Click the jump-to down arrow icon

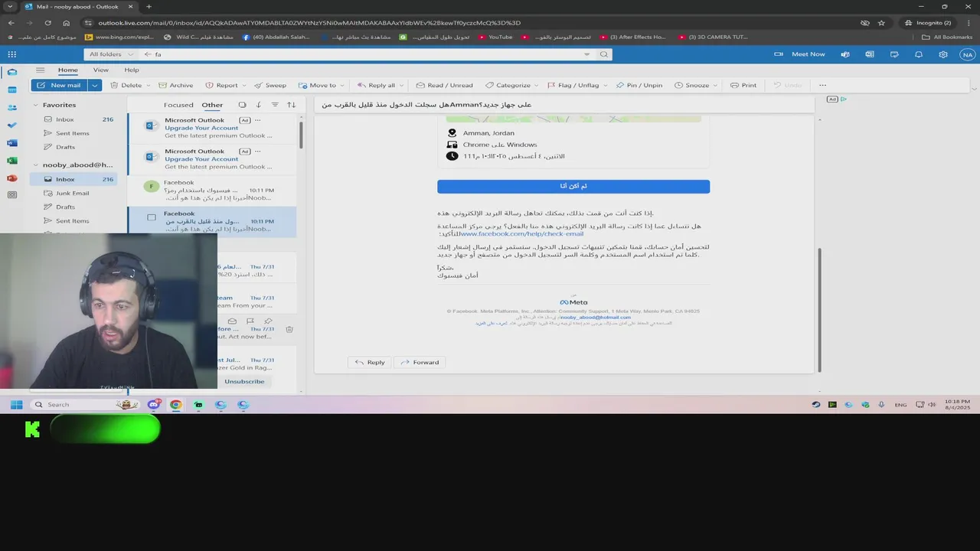pos(259,105)
